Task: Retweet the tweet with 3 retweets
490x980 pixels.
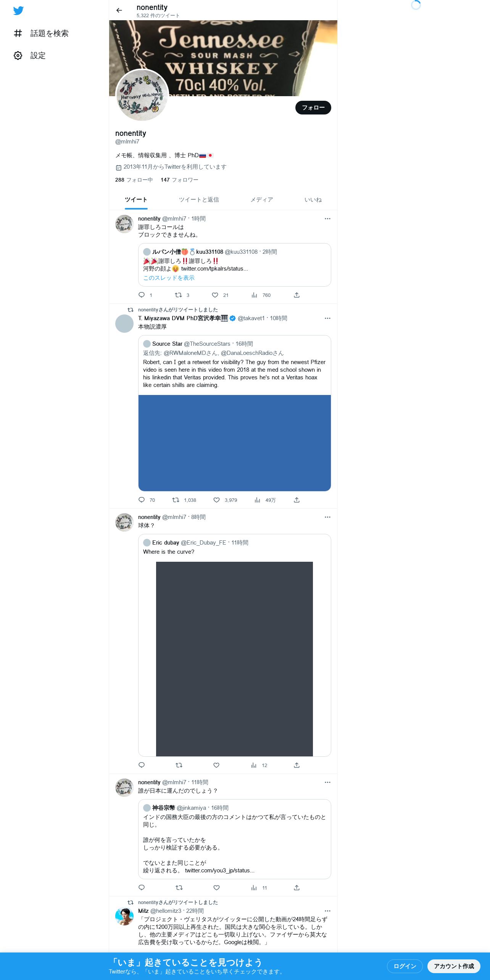Action: [178, 295]
